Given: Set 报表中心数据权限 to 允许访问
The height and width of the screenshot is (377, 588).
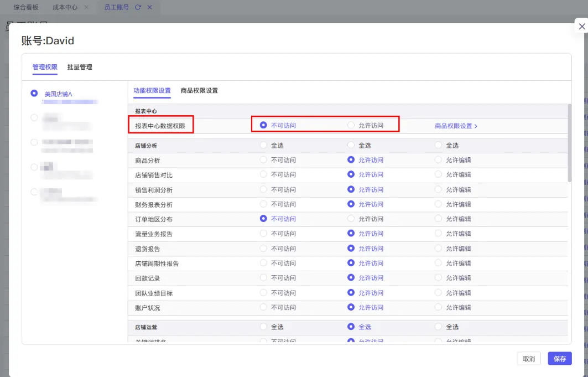Looking at the screenshot, I should pos(351,125).
